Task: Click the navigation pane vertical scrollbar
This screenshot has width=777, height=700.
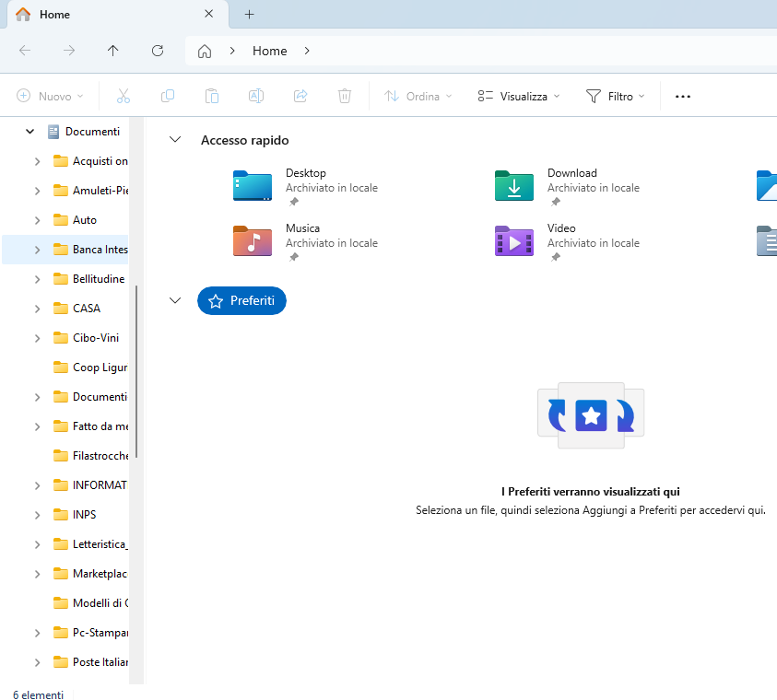Action: [x=136, y=371]
